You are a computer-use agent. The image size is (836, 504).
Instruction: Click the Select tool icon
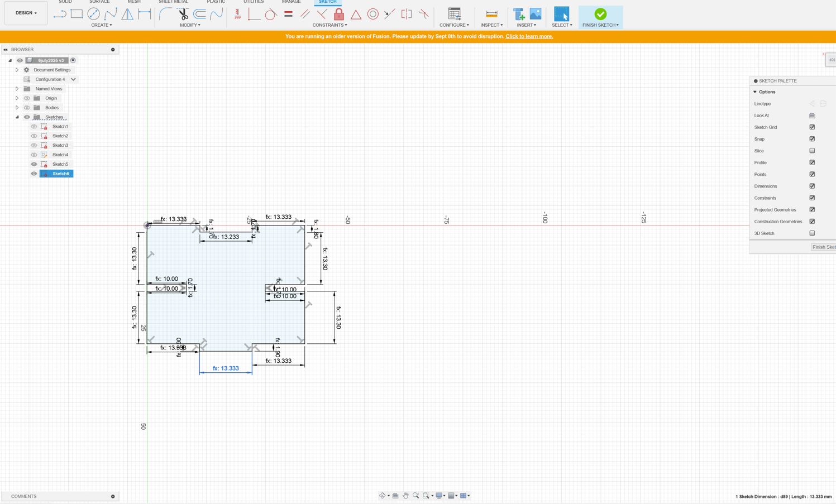pyautogui.click(x=562, y=14)
